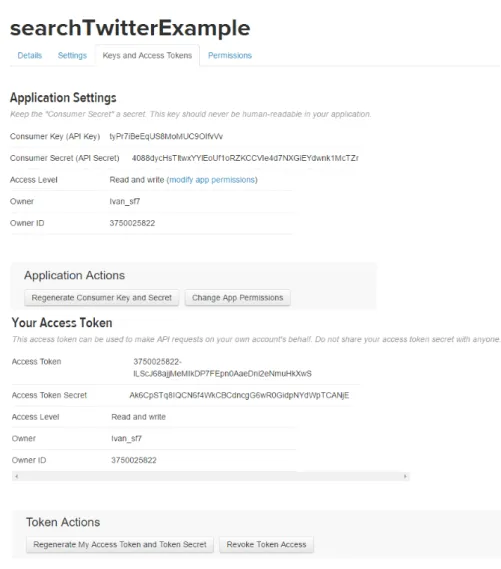Switch to the Settings tab
Viewport: 501px width, 569px height.
72,56
